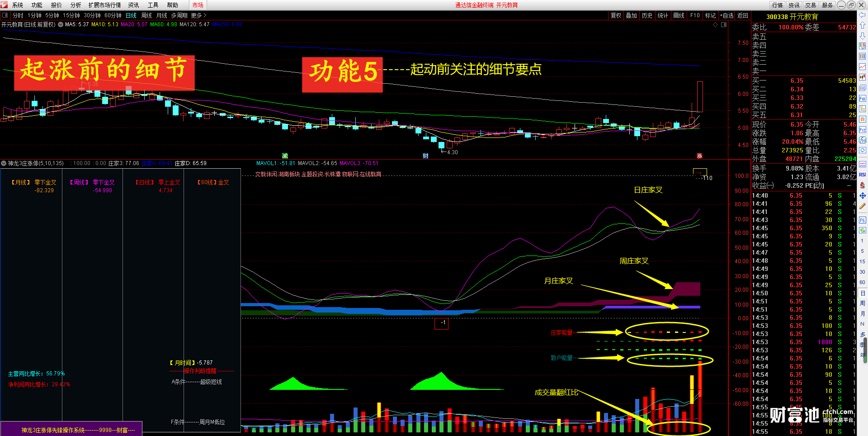Click the down arrow icon for next stock
The height and width of the screenshot is (436, 868).
863,35
